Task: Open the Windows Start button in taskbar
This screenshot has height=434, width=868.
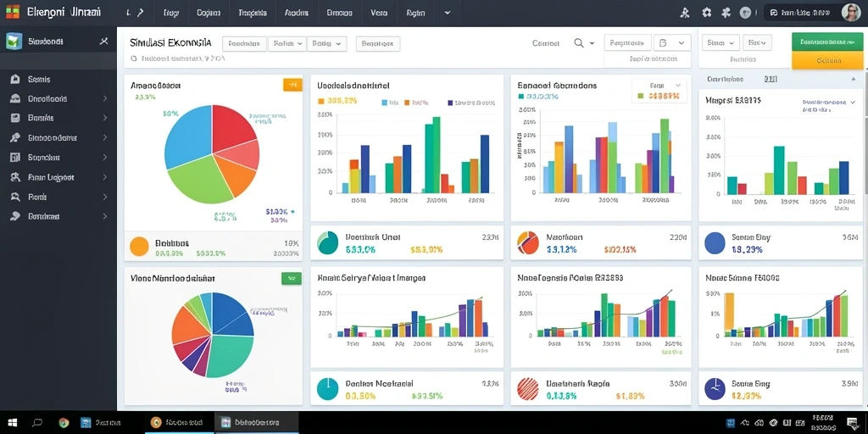Action: point(12,423)
